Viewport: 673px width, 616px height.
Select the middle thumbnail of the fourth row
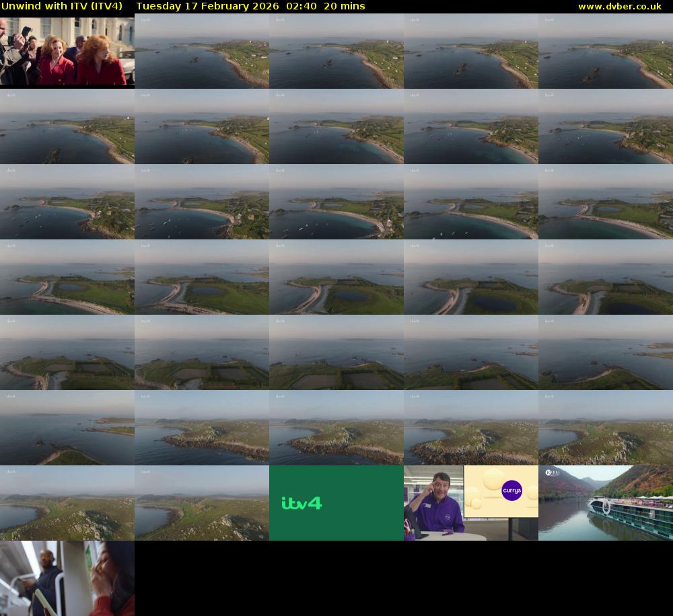(336, 277)
